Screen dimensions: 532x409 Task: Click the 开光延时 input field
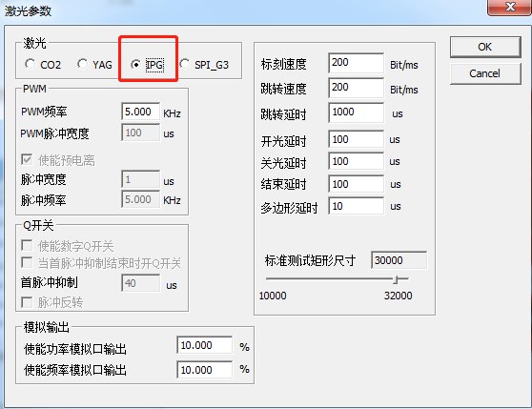pyautogui.click(x=356, y=139)
